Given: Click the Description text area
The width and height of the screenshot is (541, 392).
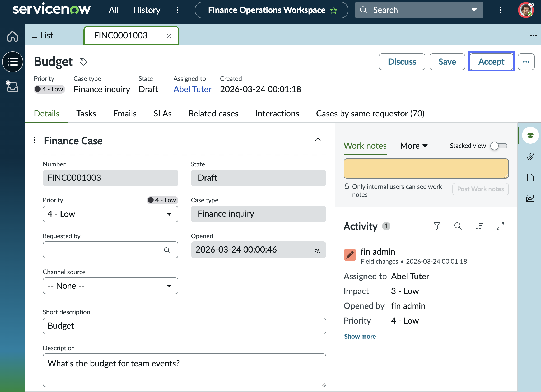Looking at the screenshot, I should (x=184, y=370).
